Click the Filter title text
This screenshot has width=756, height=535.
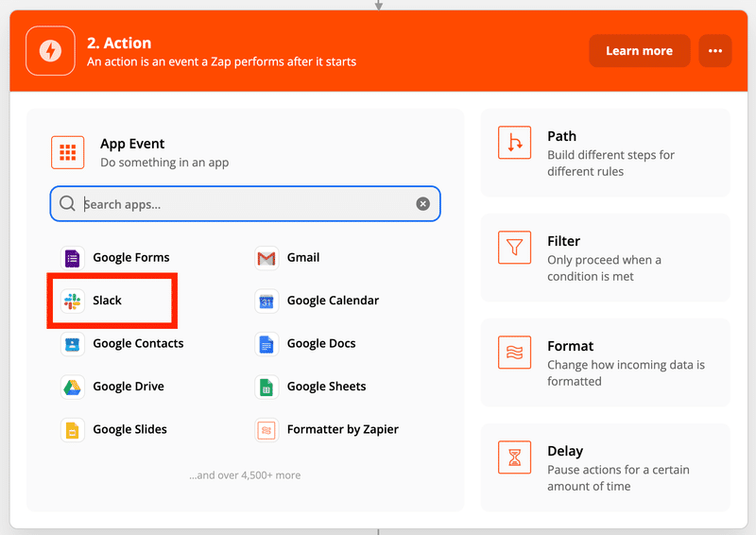563,241
